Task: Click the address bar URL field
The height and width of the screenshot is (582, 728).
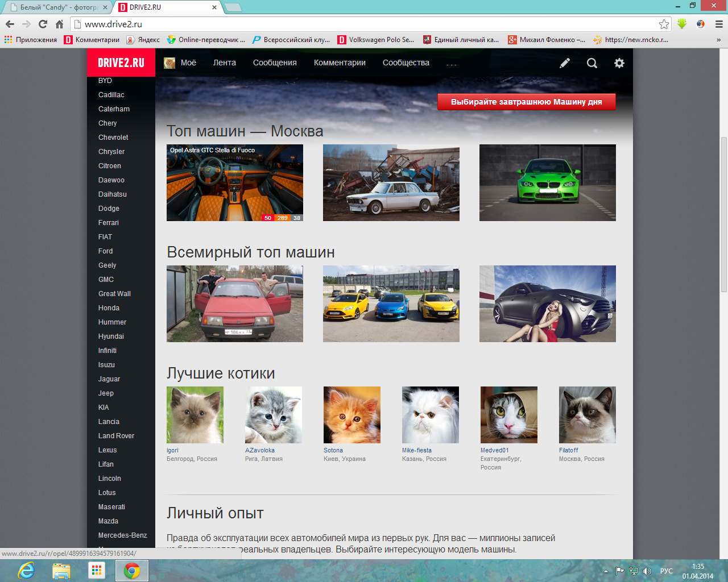Action: point(364,24)
